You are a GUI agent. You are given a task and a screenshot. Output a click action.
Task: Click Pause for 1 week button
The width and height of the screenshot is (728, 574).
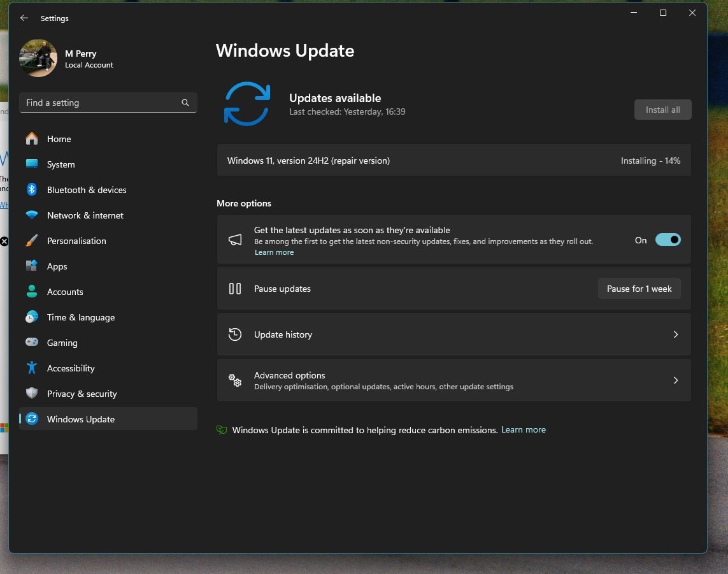point(639,289)
